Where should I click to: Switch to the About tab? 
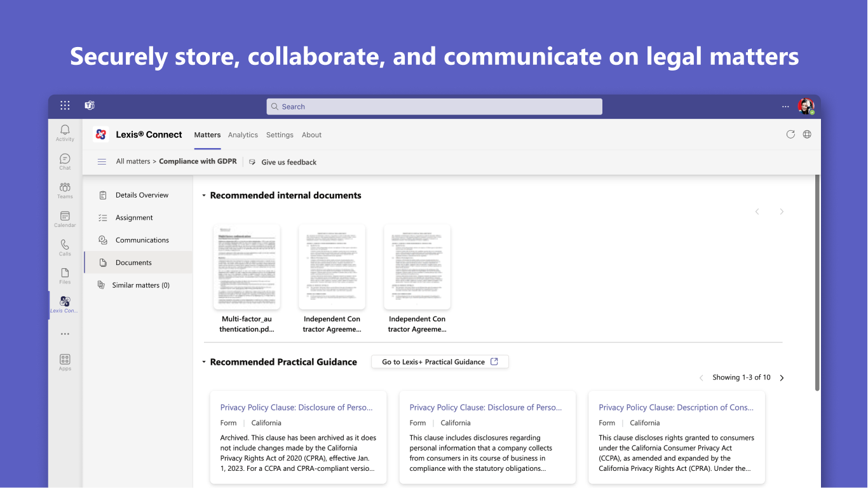pos(311,135)
